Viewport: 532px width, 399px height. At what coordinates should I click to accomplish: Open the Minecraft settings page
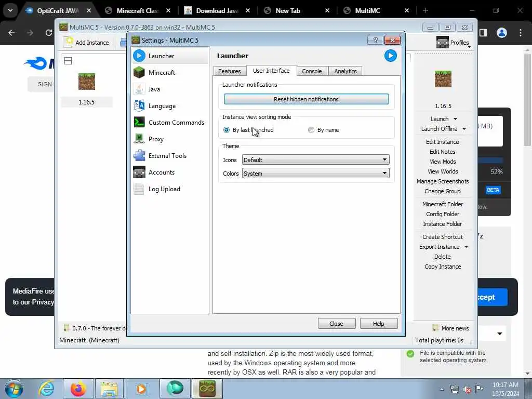coord(170,73)
